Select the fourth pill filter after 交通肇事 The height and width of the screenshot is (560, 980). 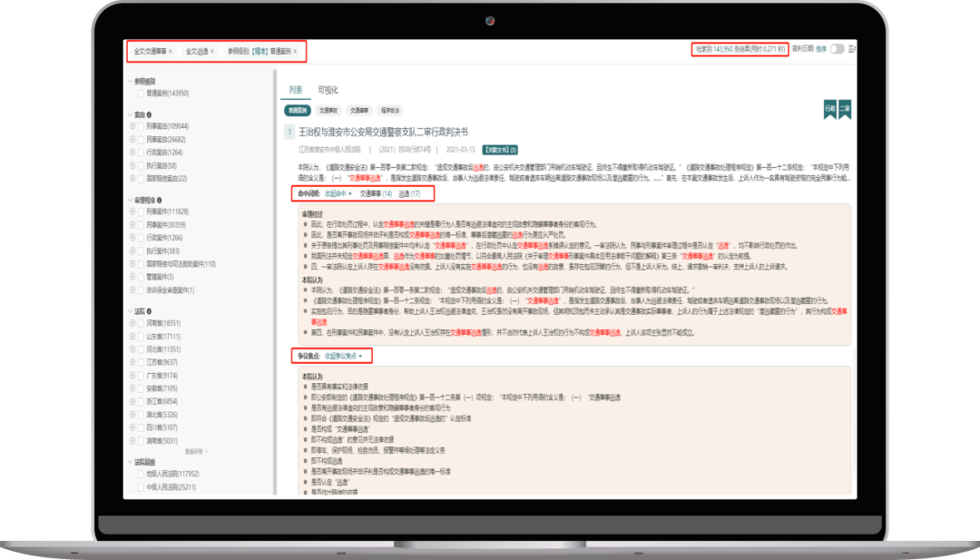coord(390,111)
